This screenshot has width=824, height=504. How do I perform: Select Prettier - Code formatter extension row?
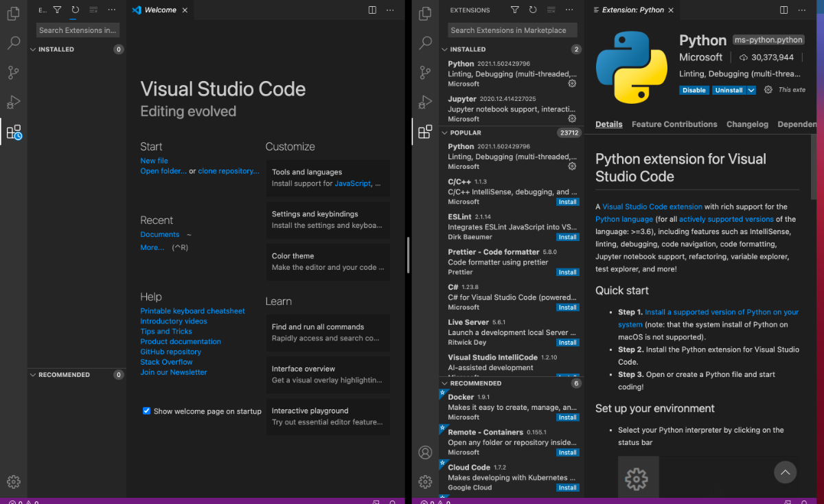(512, 262)
